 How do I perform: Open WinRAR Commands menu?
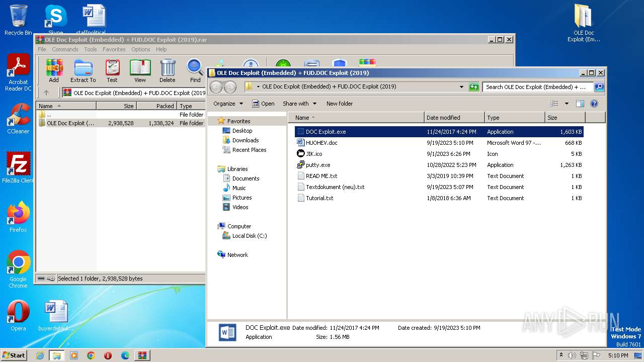coord(65,49)
